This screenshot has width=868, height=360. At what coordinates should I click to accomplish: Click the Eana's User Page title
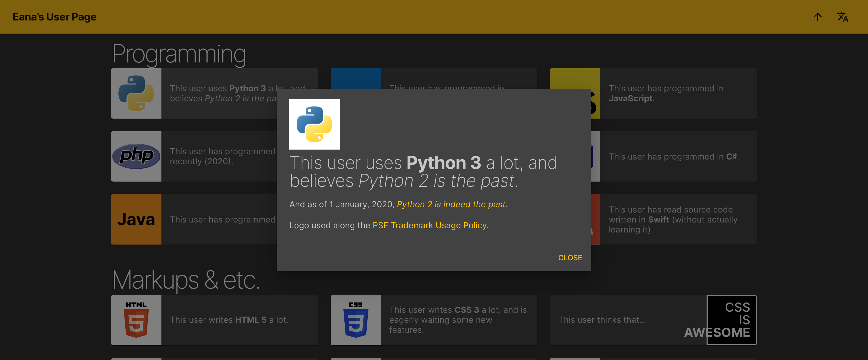pos(55,17)
